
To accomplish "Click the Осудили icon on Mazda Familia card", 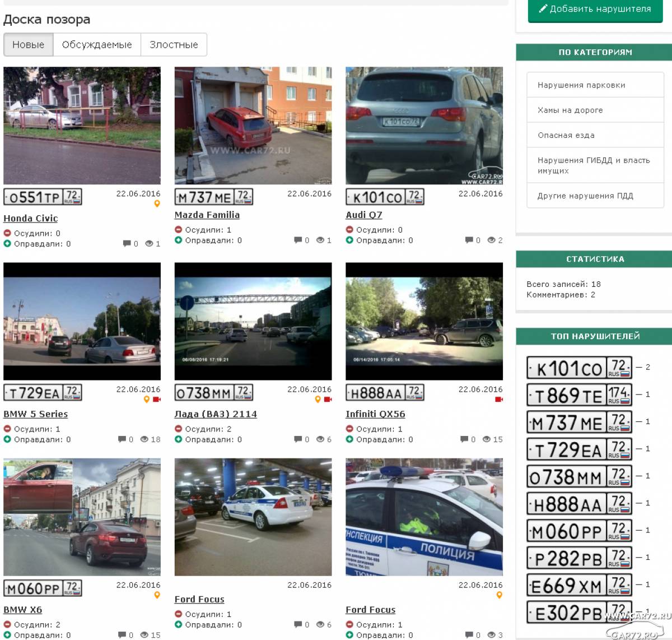I will pyautogui.click(x=179, y=230).
